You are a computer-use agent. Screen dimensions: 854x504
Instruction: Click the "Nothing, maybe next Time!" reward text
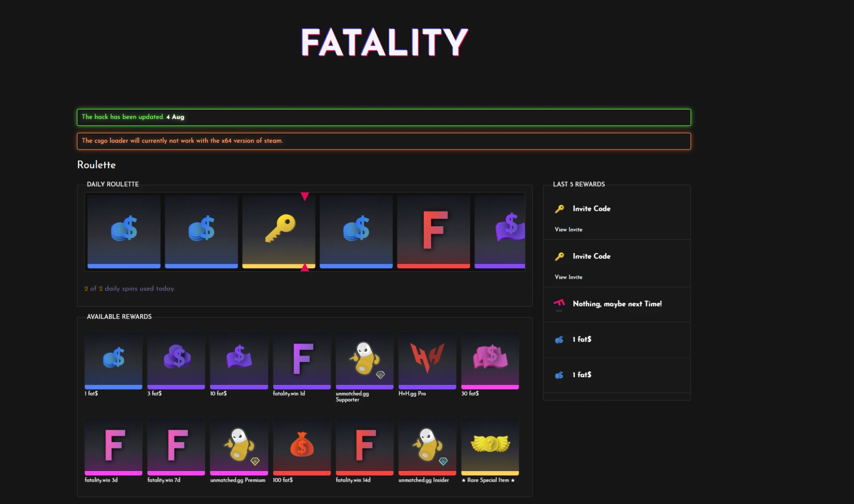(617, 304)
